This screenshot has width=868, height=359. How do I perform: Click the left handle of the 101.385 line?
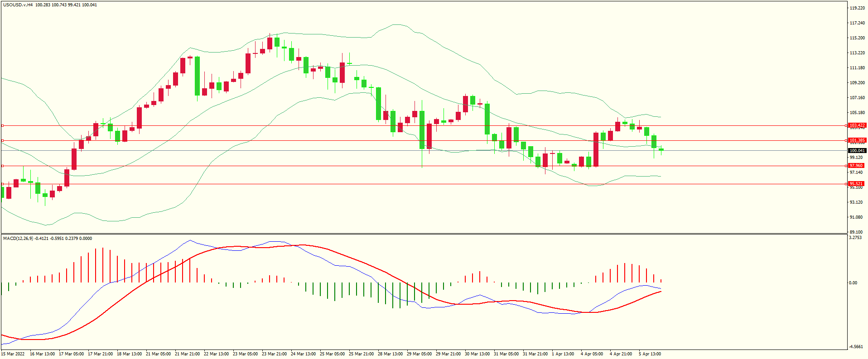coord(2,141)
